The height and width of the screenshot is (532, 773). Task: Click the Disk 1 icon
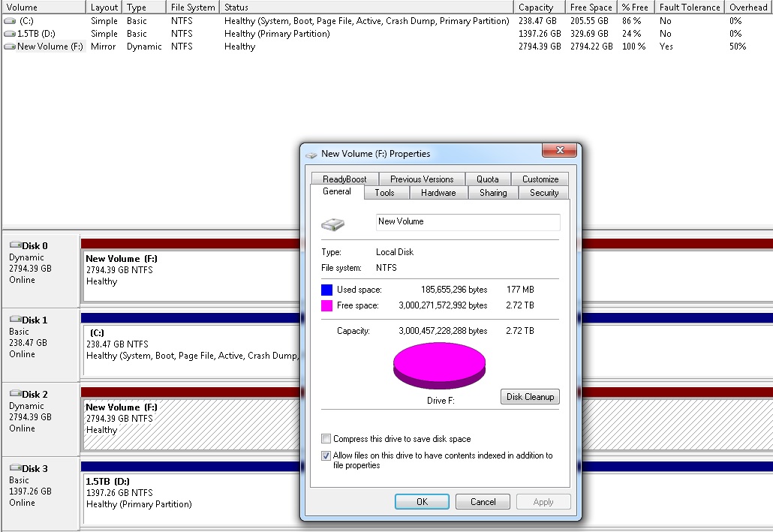tap(15, 320)
